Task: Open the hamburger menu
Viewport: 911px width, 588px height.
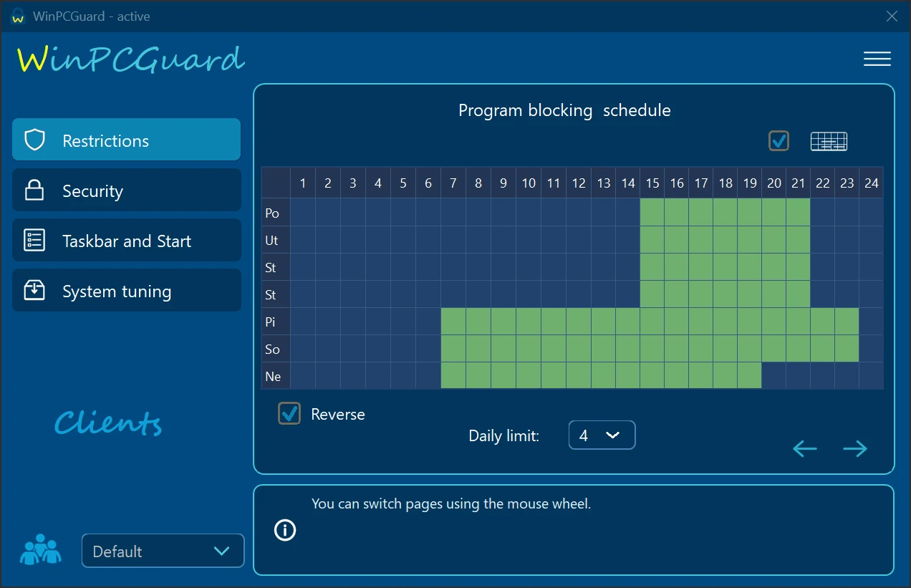Action: (x=877, y=59)
